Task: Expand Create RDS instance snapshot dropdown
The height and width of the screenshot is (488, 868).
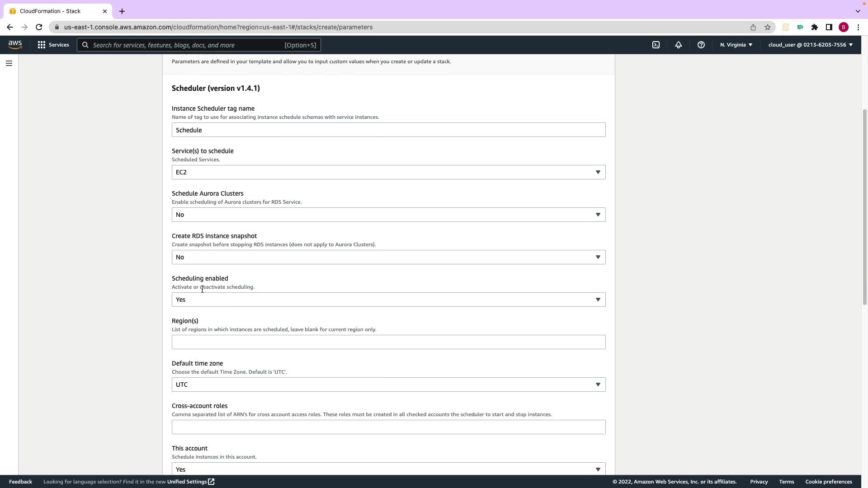Action: (x=388, y=257)
